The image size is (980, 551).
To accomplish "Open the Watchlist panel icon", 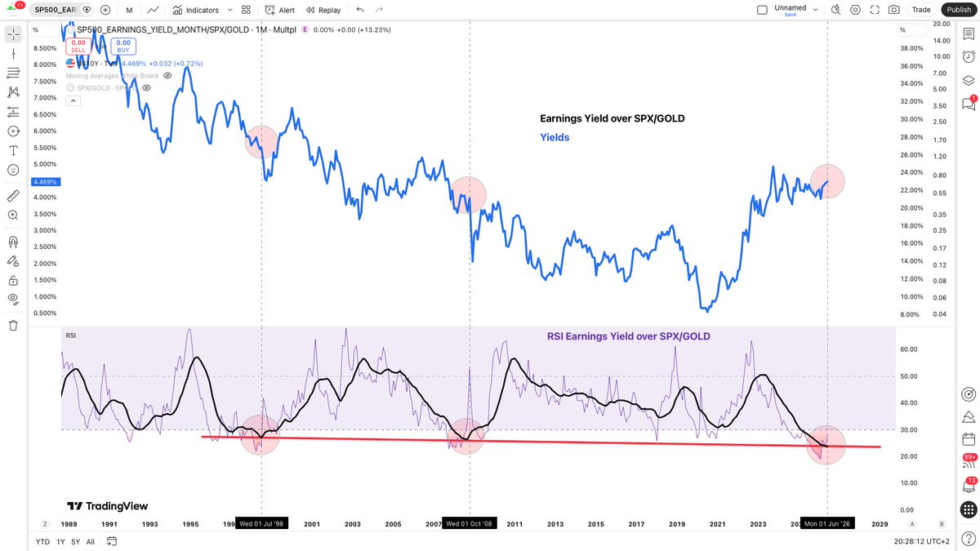I will 969,34.
